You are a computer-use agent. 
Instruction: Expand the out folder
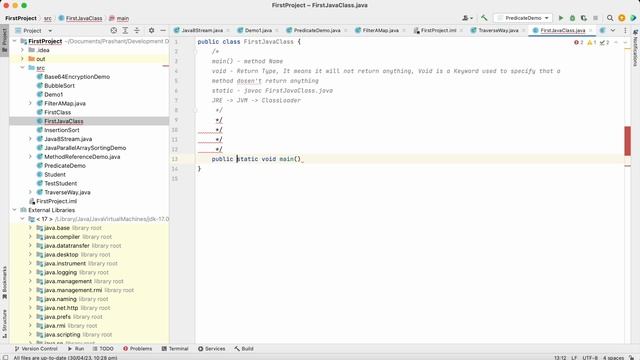pyautogui.click(x=22, y=59)
